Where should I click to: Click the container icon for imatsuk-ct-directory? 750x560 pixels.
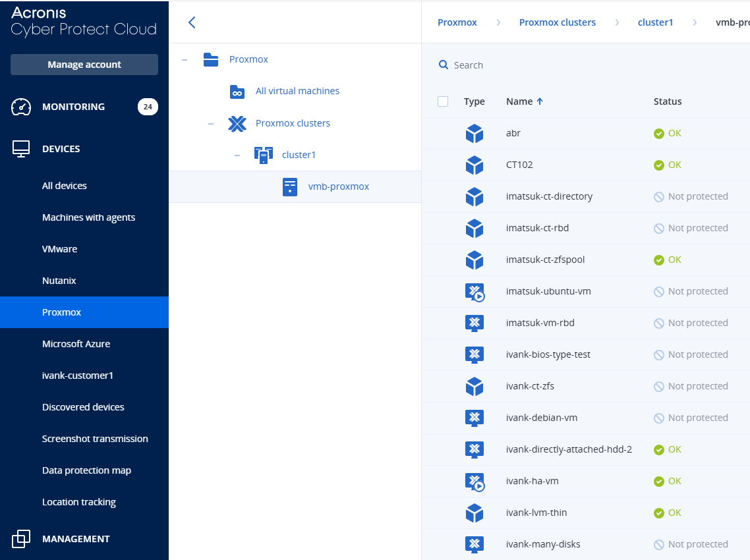click(475, 196)
